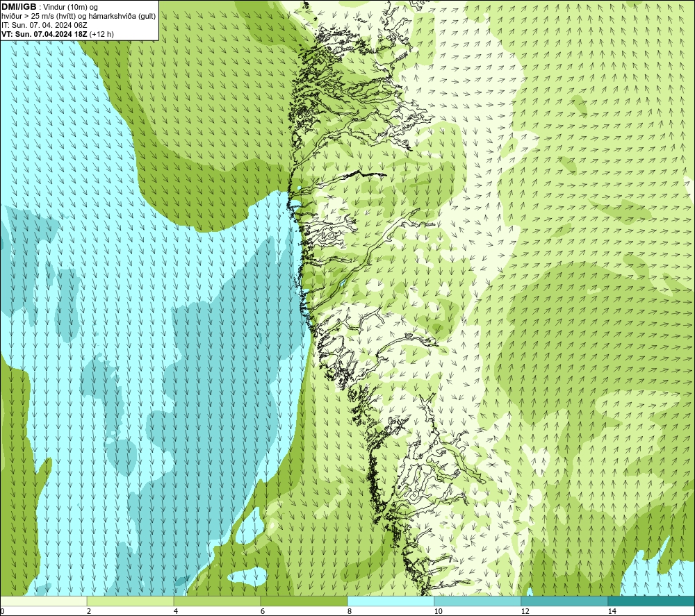Click the 6-8 m/s dark green swatch

click(x=304, y=601)
